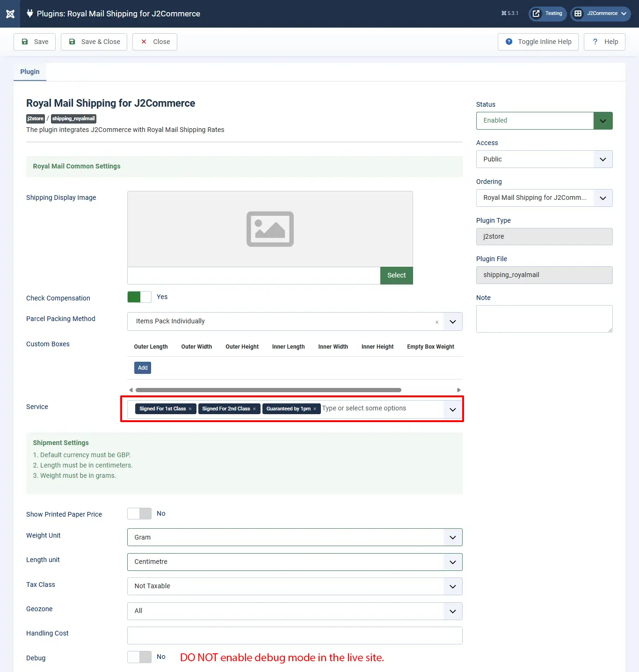Viewport: 639px width, 672px height.
Task: Expand the Service options dropdown arrow
Action: (x=453, y=410)
